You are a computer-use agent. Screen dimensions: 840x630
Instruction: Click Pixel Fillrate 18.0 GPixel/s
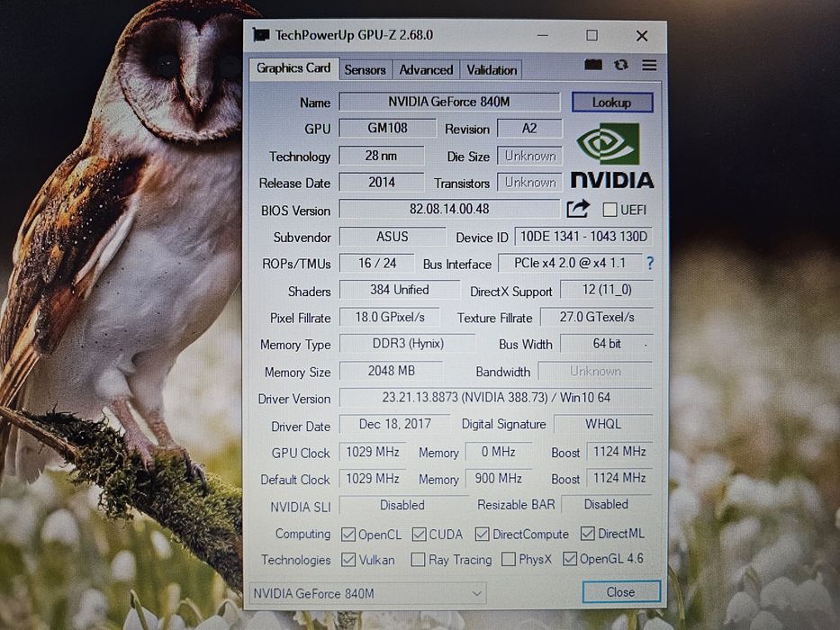pyautogui.click(x=390, y=317)
